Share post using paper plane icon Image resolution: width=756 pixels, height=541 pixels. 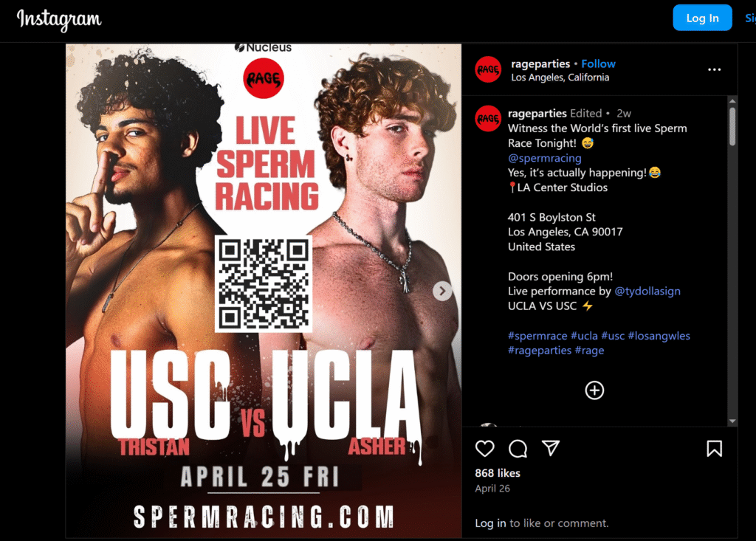[x=551, y=448]
